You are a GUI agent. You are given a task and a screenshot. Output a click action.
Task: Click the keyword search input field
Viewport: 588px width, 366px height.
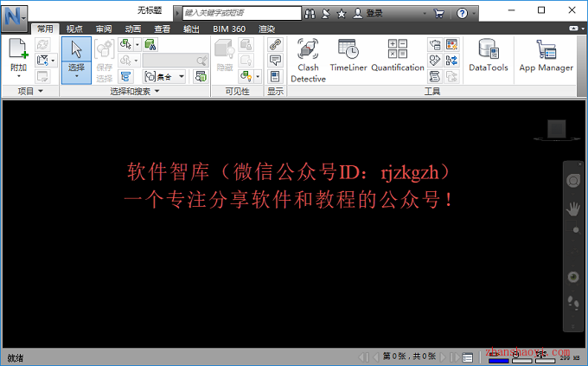coord(242,13)
